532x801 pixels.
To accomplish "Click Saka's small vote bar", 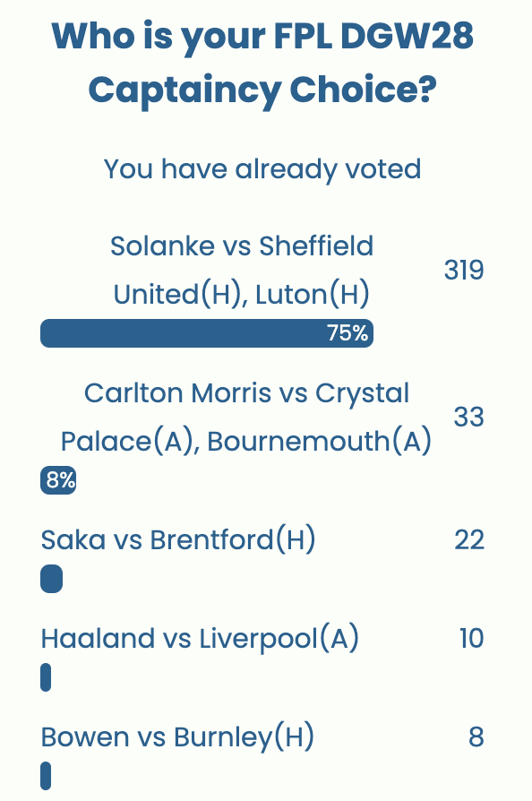I will (50, 579).
